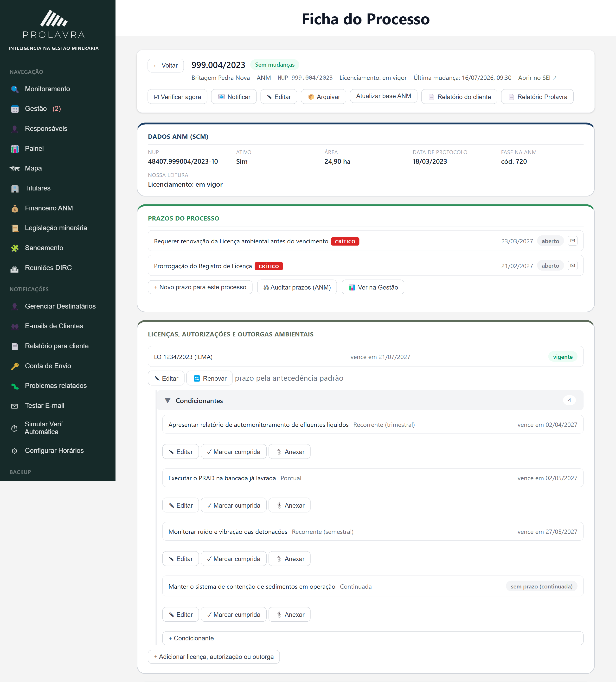The image size is (616, 682).
Task: Edit the LO 1234/2023 license
Action: click(166, 379)
